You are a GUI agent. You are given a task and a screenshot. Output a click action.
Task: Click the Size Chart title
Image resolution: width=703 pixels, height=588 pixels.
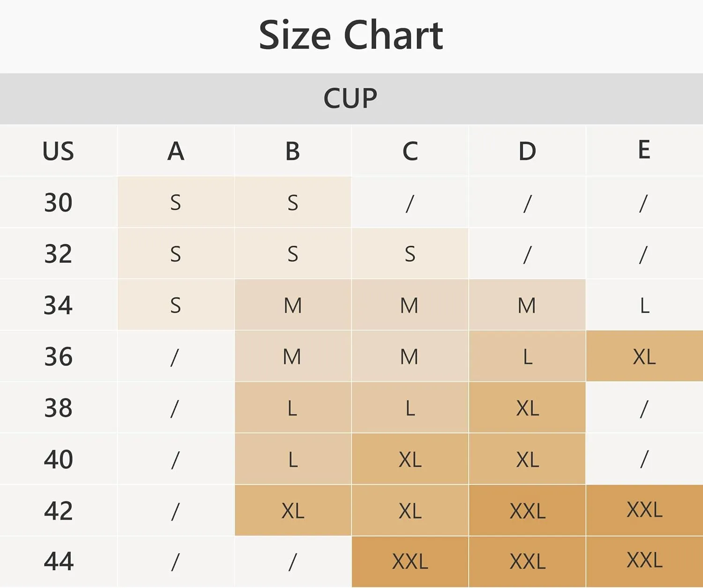click(x=351, y=35)
